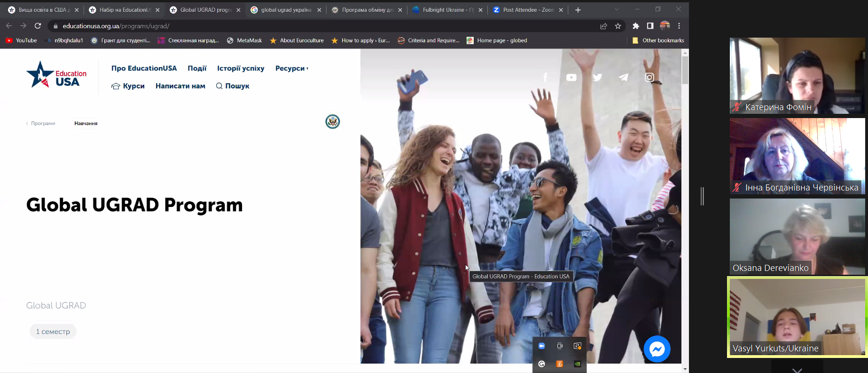Expand the Ресурси dropdown menu
This screenshot has width=868, height=373.
(291, 68)
